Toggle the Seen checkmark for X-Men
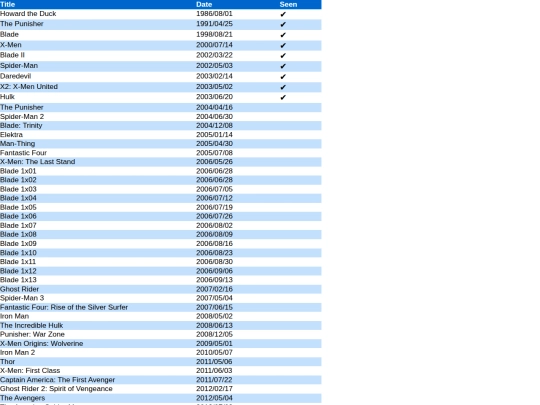Image resolution: width=540 pixels, height=405 pixels. click(283, 45)
